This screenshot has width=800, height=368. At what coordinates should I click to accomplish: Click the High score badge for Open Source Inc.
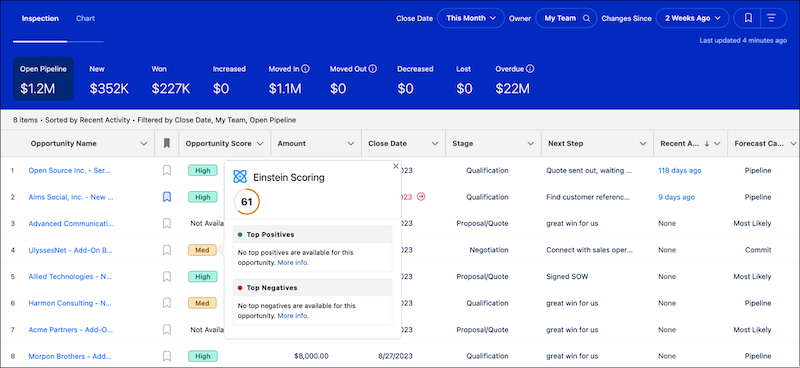[203, 170]
